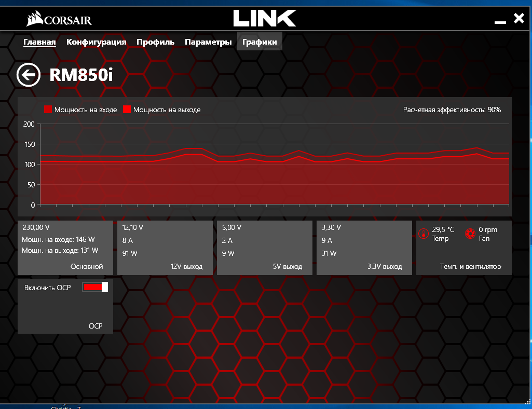Open the Параметры tab
Image resolution: width=532 pixels, height=409 pixels.
[208, 42]
